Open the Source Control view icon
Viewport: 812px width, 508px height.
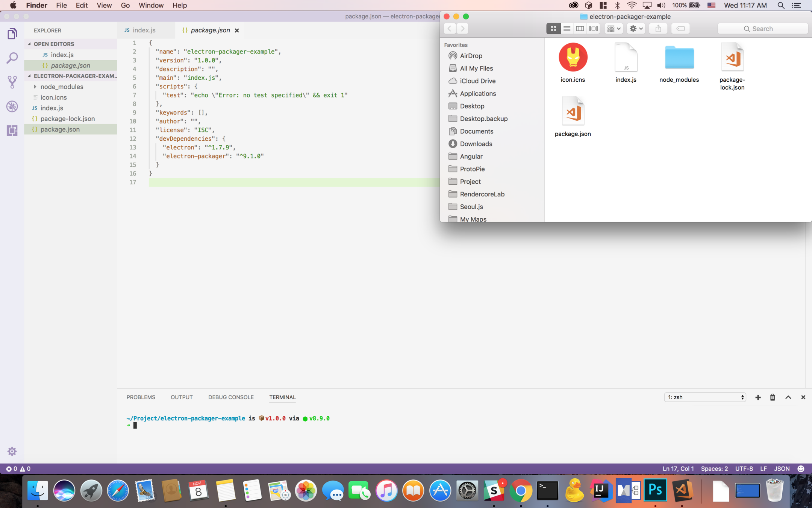[x=12, y=82]
